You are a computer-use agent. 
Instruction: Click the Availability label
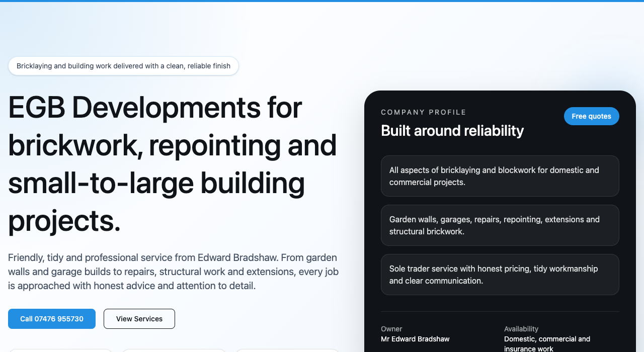(521, 329)
